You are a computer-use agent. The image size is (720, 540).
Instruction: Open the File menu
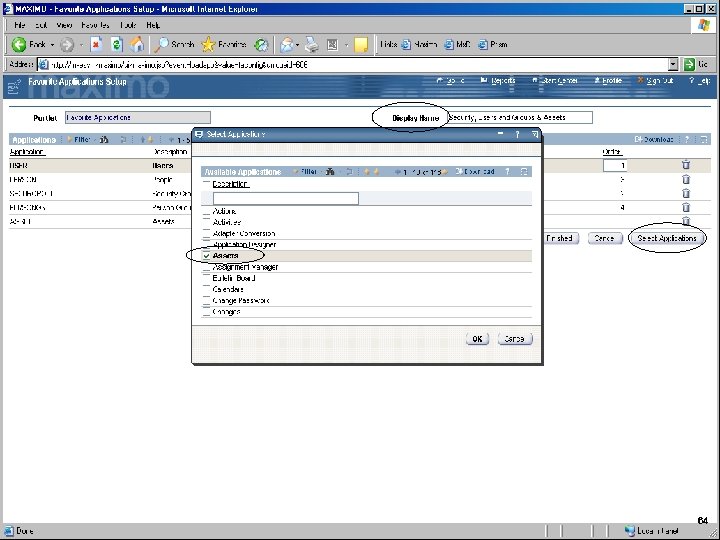click(x=19, y=25)
